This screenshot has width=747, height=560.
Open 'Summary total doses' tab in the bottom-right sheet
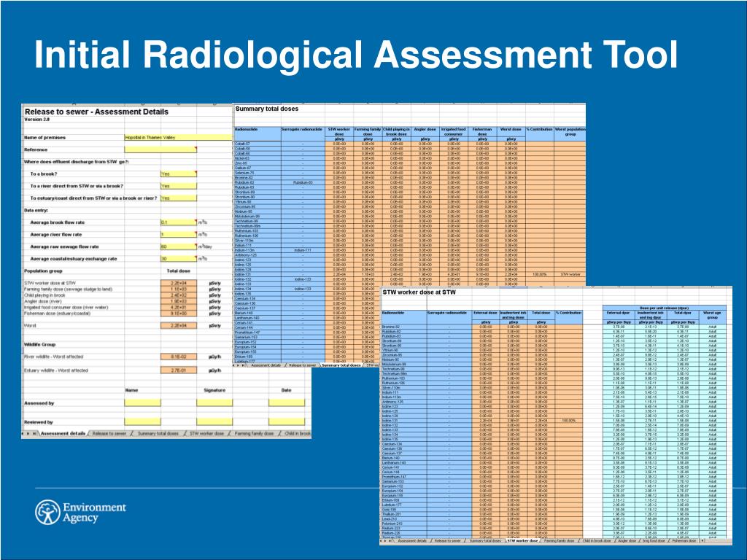[485, 541]
